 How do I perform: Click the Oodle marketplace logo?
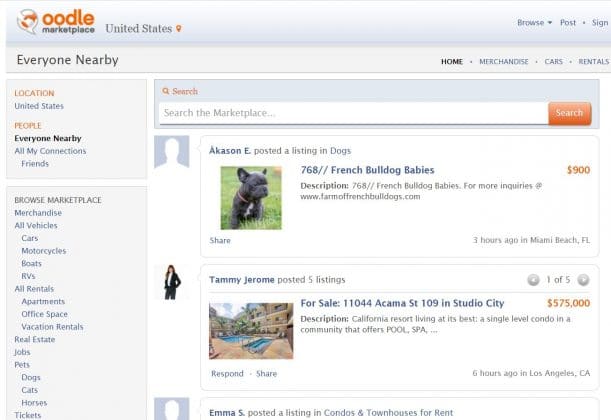click(56, 22)
